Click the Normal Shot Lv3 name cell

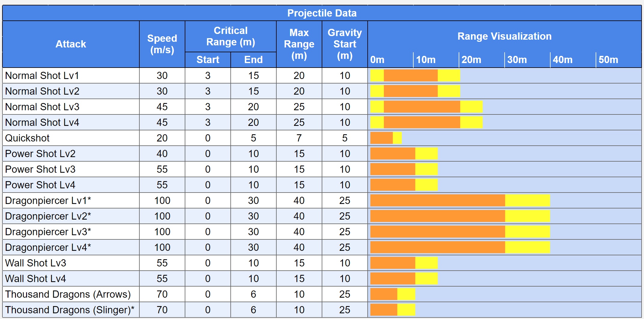[42, 107]
